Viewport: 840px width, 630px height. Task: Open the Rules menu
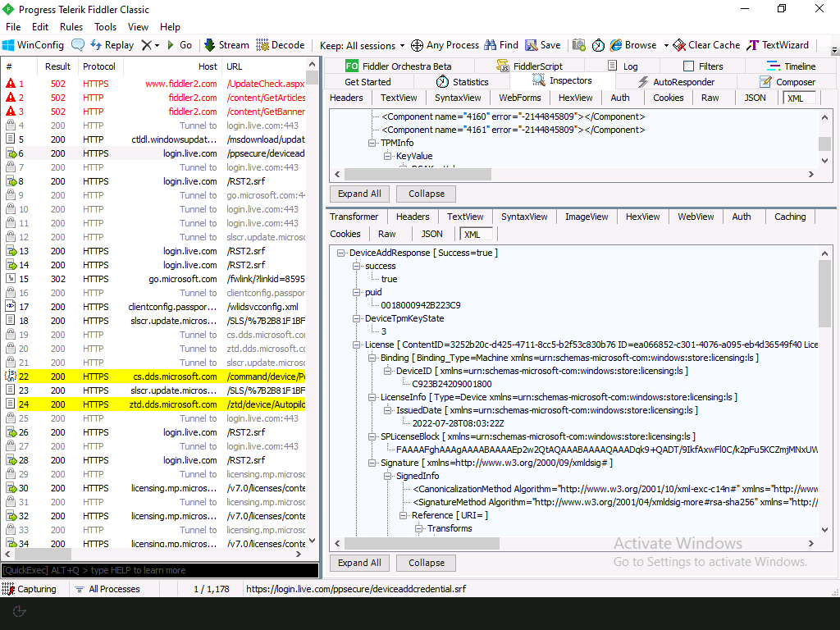pos(71,27)
